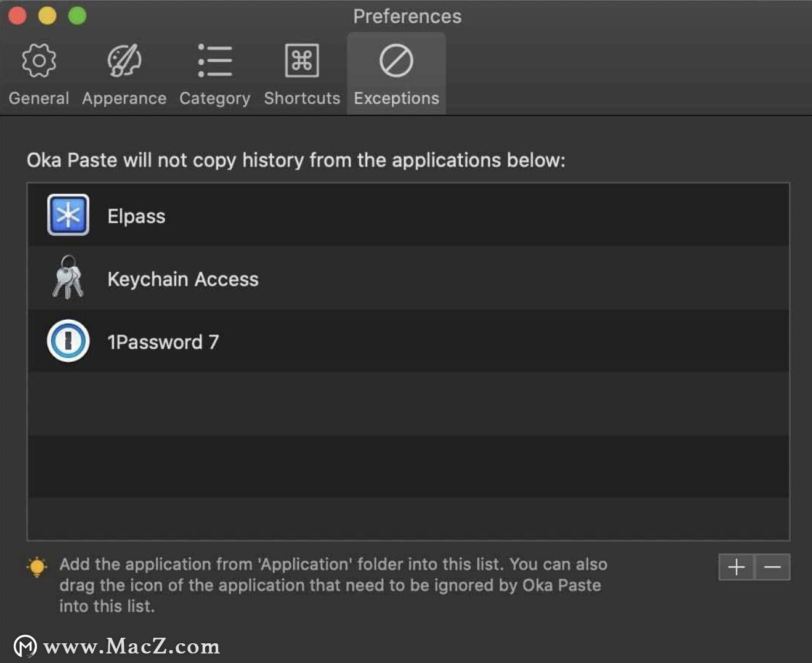
Task: Select the Exceptions prohibition icon
Action: (396, 60)
